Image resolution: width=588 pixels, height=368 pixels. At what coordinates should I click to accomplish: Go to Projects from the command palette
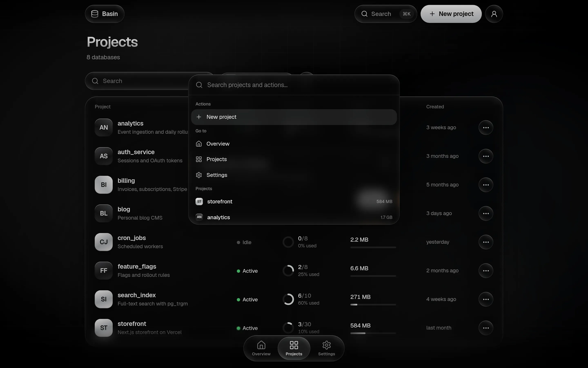[x=294, y=159]
